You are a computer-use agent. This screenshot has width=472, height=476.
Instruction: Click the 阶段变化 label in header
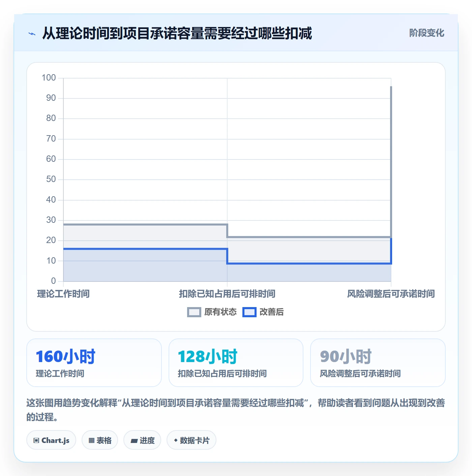point(426,33)
